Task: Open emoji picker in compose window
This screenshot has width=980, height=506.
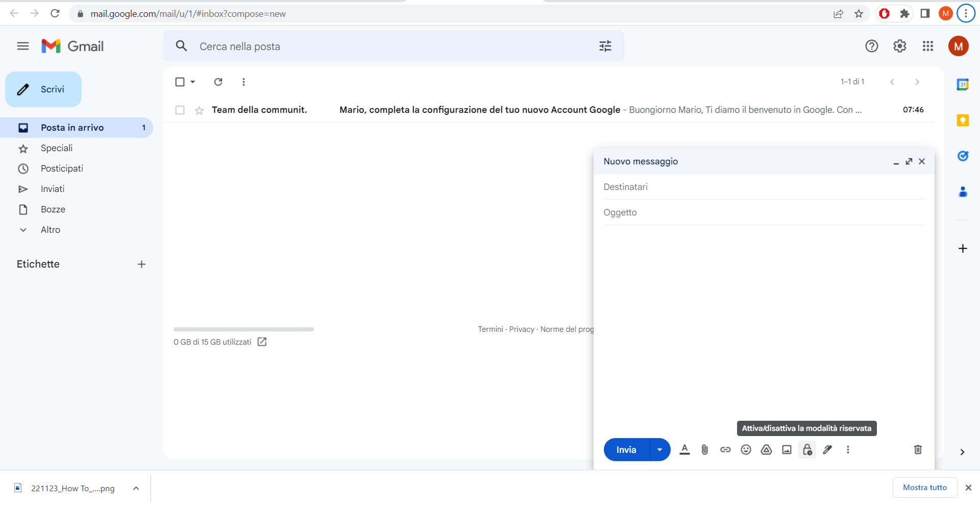Action: point(746,450)
